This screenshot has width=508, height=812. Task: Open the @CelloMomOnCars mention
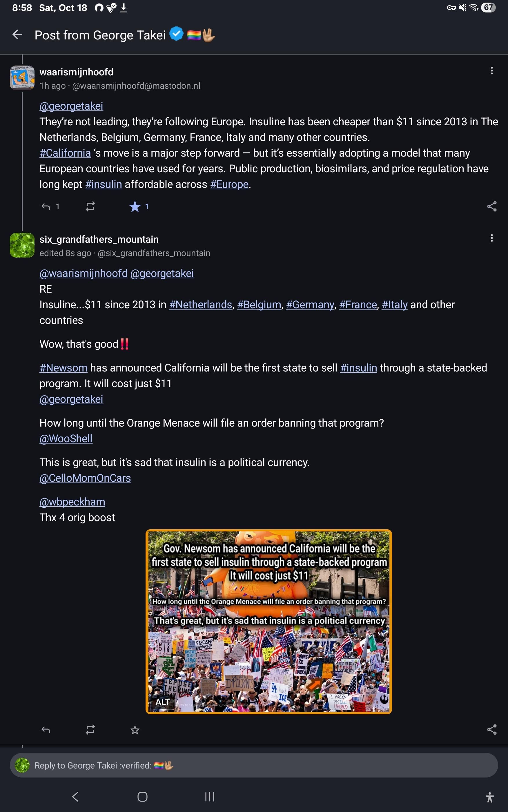pos(85,478)
